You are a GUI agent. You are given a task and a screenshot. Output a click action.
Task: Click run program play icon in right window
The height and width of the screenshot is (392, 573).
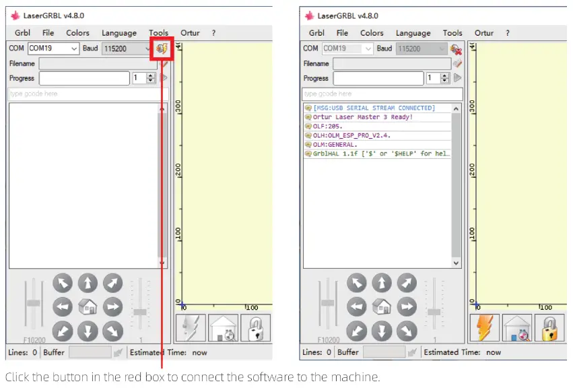pos(457,78)
